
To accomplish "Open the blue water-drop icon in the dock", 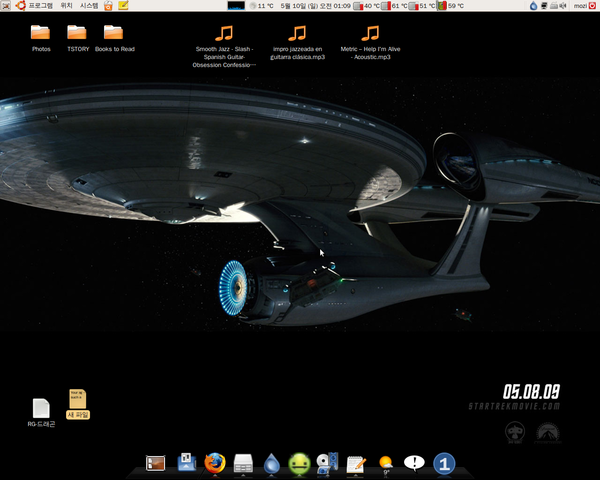I will pos(272,464).
